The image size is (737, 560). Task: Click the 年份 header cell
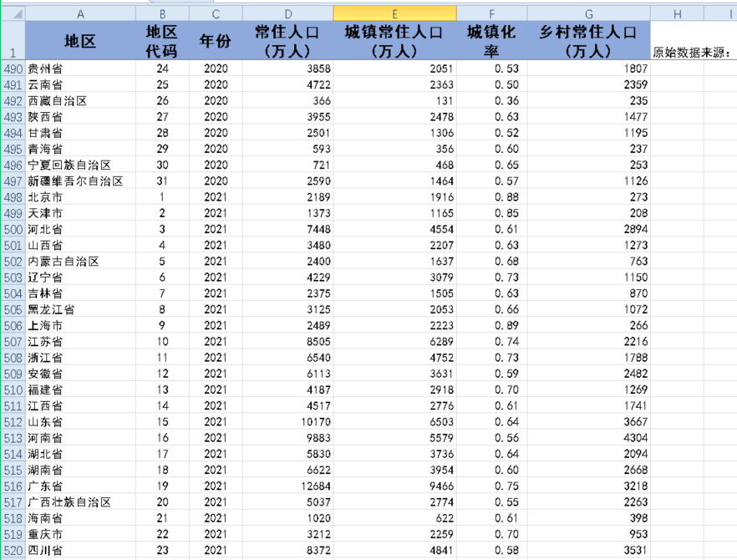[216, 40]
